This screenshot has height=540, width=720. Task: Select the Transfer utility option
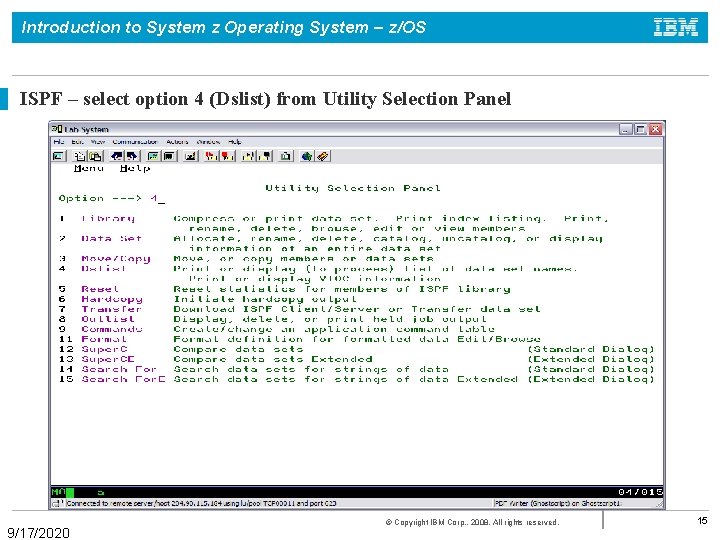[x=112, y=309]
